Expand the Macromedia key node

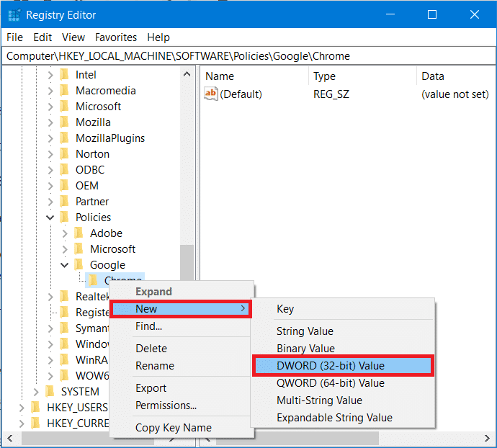click(x=50, y=91)
